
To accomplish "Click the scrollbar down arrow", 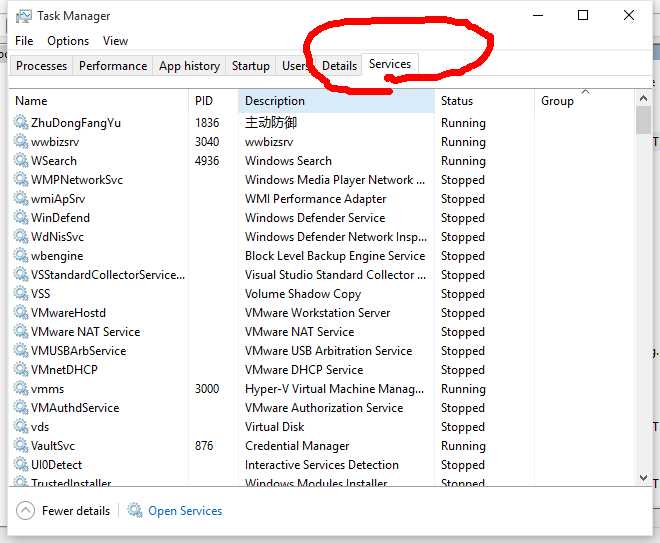I will (x=643, y=478).
